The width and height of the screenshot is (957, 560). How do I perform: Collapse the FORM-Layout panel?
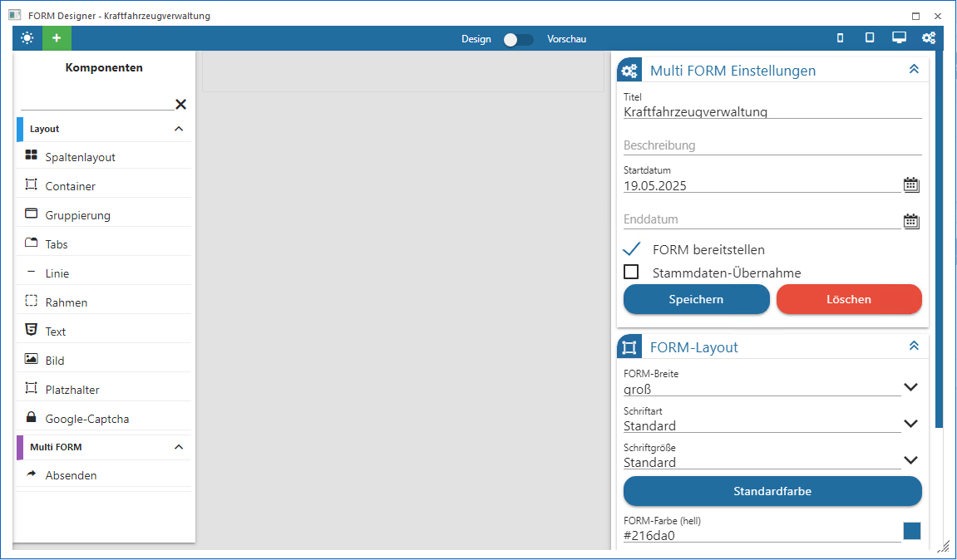coord(914,346)
